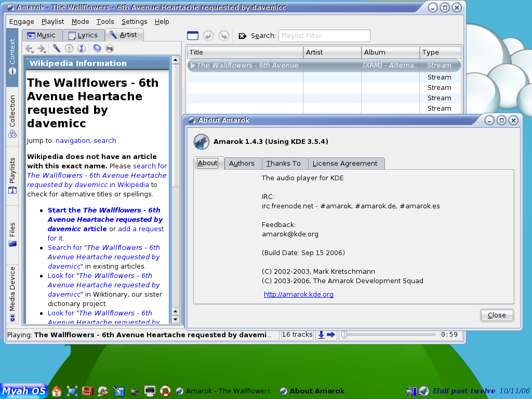The image size is (532, 399).
Task: Change Wikipedia locale with the lng icon
Action: pyautogui.click(x=109, y=48)
